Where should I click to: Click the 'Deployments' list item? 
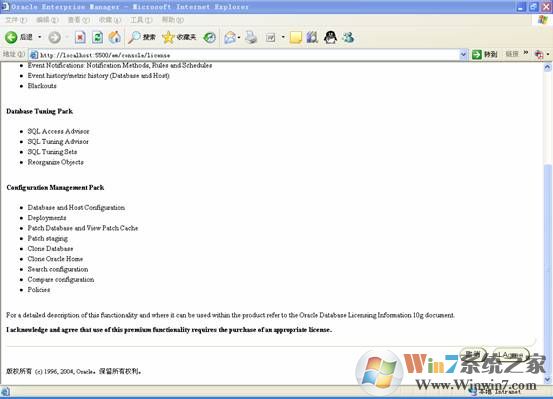click(47, 218)
